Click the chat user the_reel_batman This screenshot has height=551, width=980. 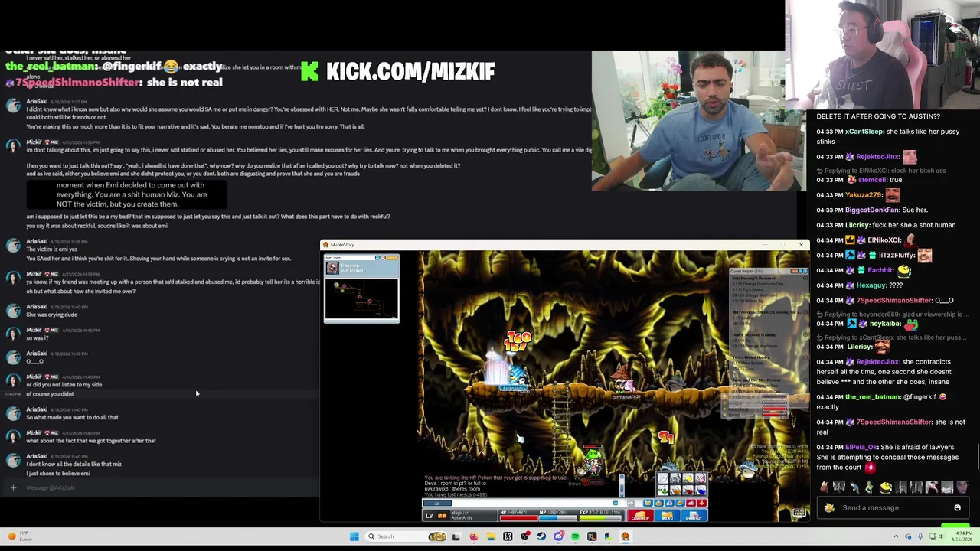[873, 397]
